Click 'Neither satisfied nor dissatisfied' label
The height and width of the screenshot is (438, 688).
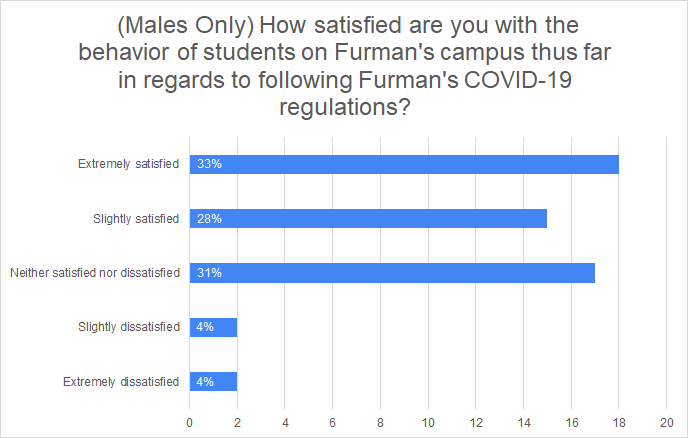click(x=94, y=272)
